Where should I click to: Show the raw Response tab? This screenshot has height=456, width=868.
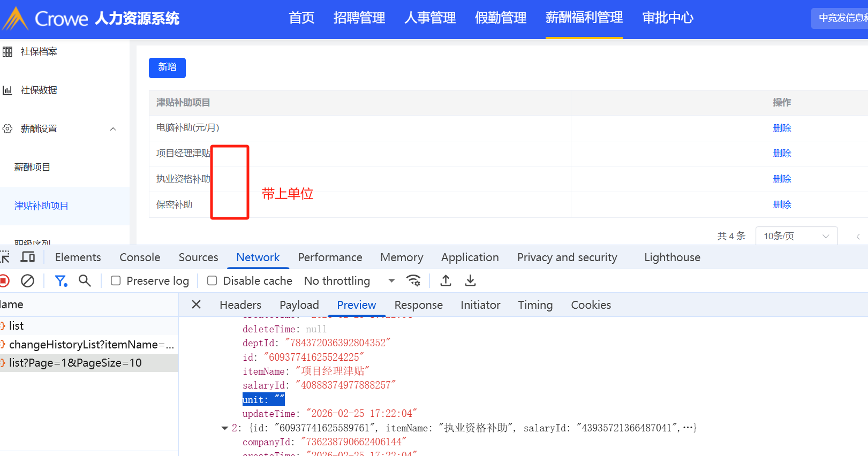[x=418, y=305]
